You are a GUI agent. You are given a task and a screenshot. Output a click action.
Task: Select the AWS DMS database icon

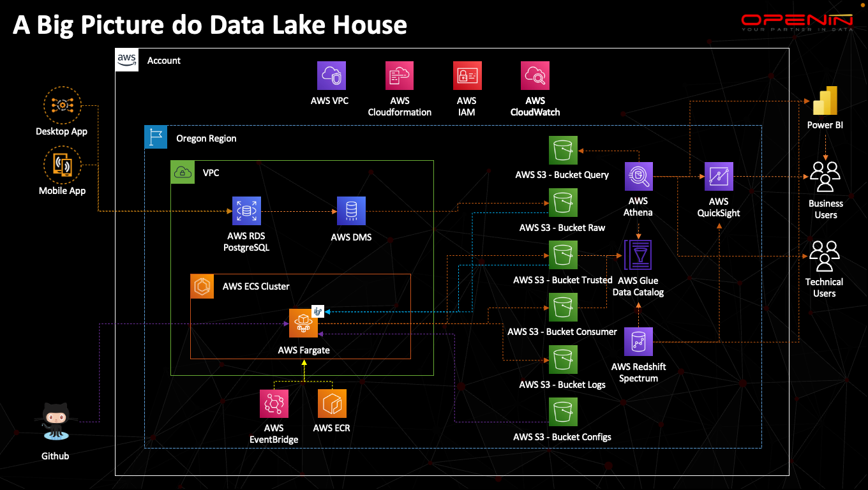point(351,211)
